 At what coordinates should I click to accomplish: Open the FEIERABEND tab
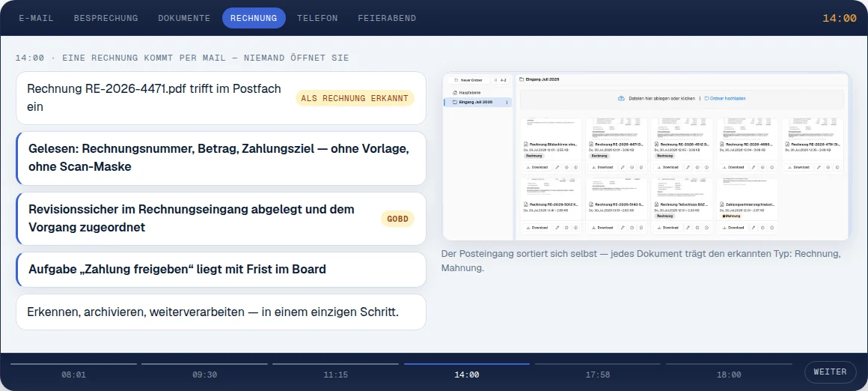(387, 18)
